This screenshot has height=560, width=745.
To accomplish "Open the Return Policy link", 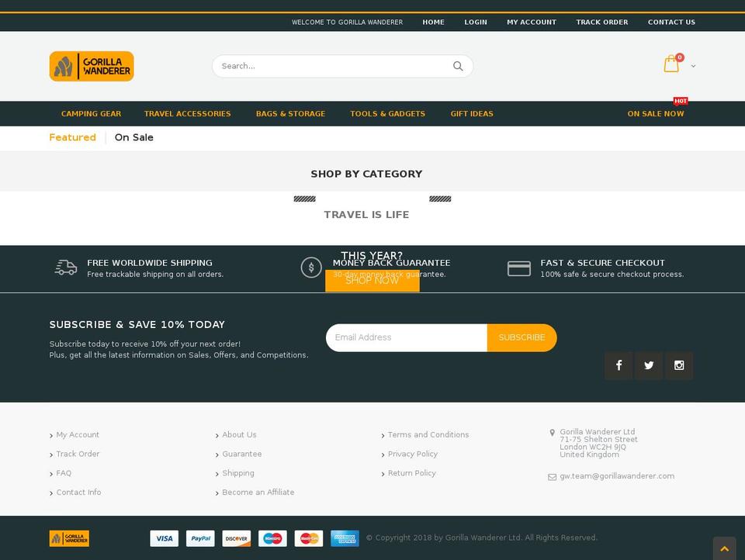I will click(411, 473).
